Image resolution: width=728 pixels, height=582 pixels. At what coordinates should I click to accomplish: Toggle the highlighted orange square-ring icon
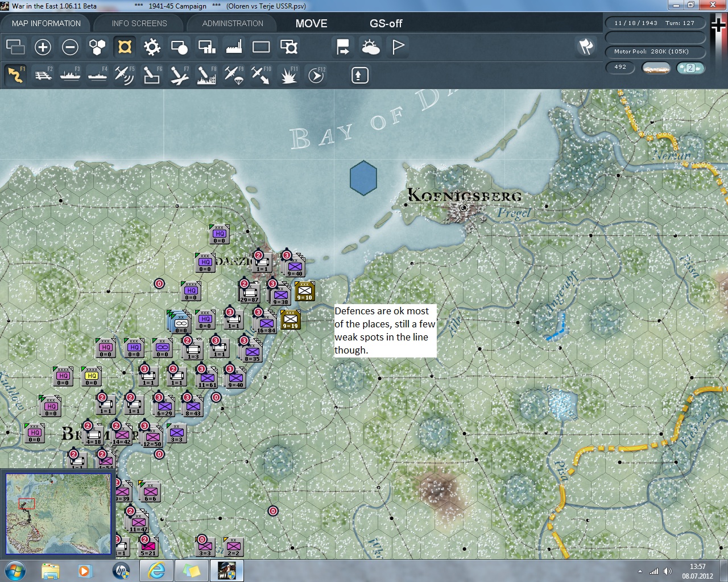125,47
